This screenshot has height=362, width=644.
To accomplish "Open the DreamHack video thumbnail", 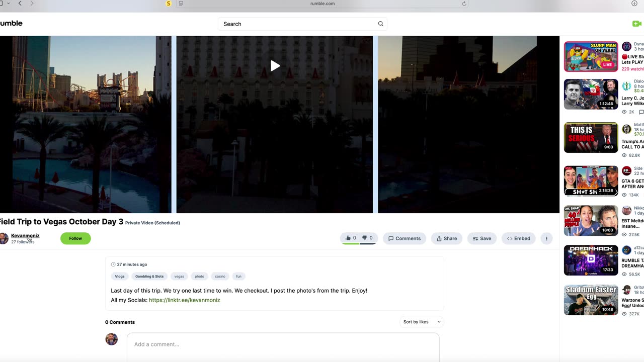I will pyautogui.click(x=591, y=260).
